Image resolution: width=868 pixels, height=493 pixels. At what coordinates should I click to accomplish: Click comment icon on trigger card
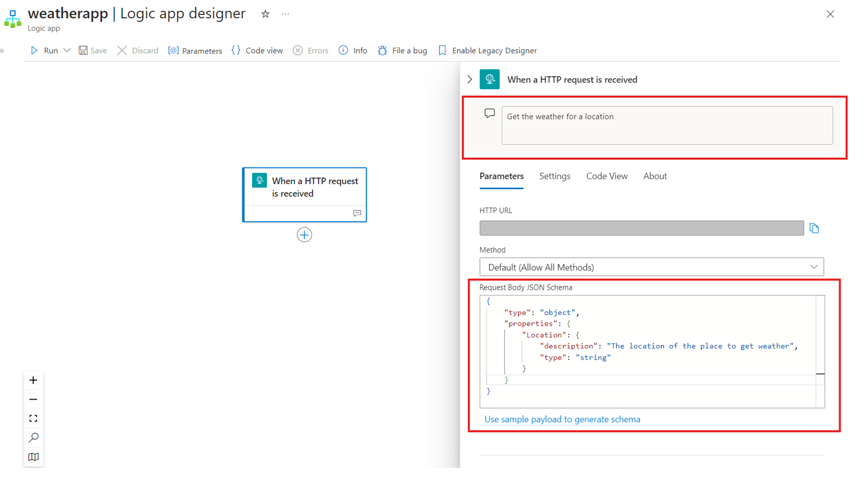357,214
